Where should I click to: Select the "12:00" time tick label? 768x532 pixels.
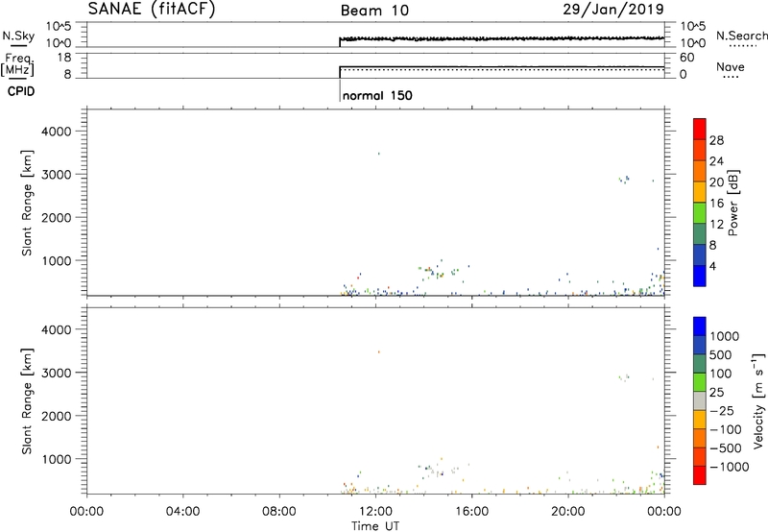[375, 512]
